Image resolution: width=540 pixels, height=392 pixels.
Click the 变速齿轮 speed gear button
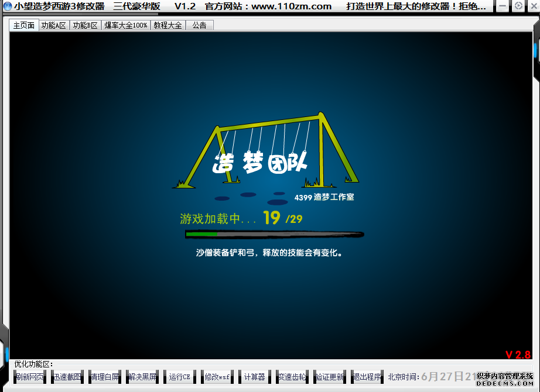[292, 377]
